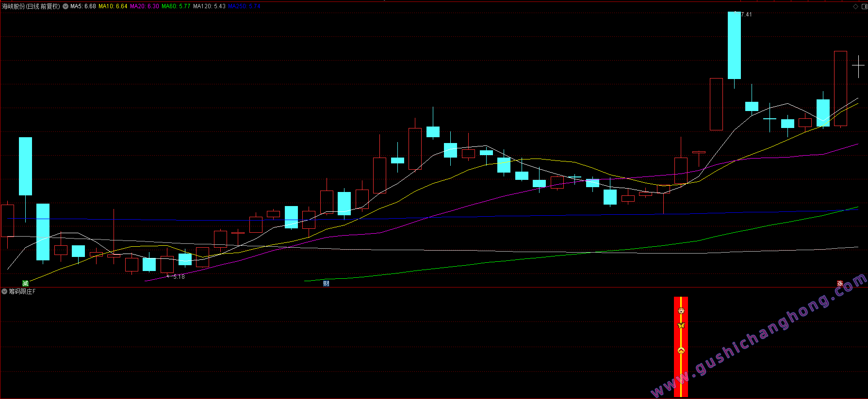Click the diamond icon at top right

(855, 6)
